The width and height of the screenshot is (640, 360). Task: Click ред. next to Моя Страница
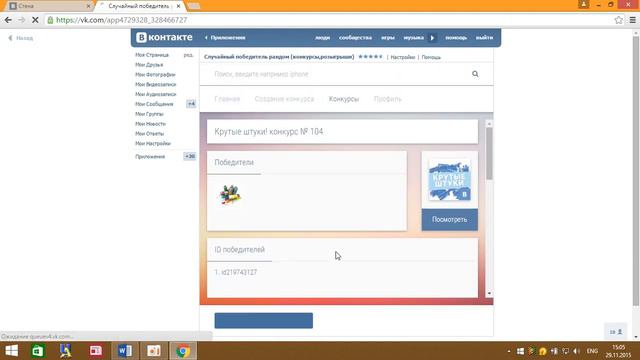(188, 55)
